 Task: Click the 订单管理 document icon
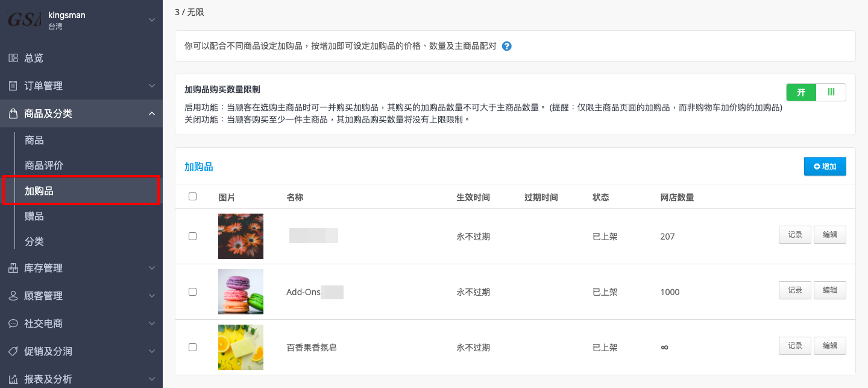tap(13, 86)
